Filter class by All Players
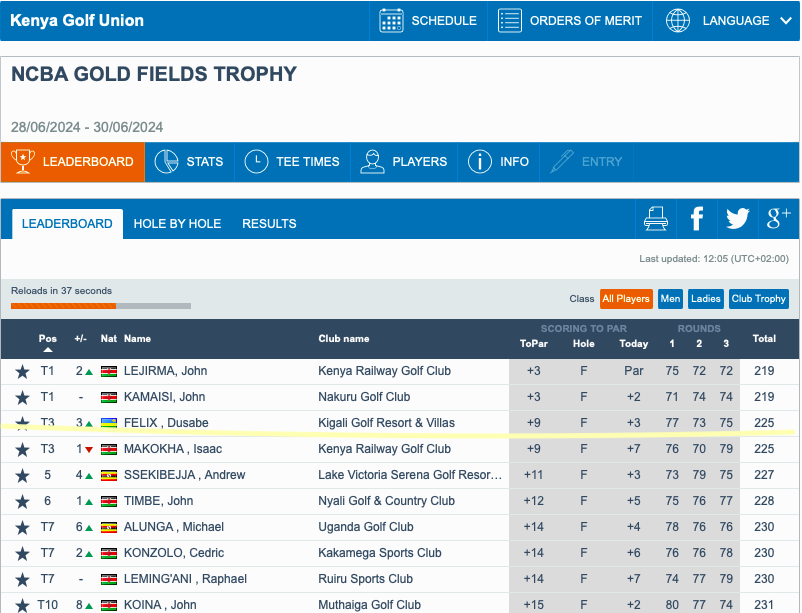The image size is (802, 613). [x=626, y=299]
